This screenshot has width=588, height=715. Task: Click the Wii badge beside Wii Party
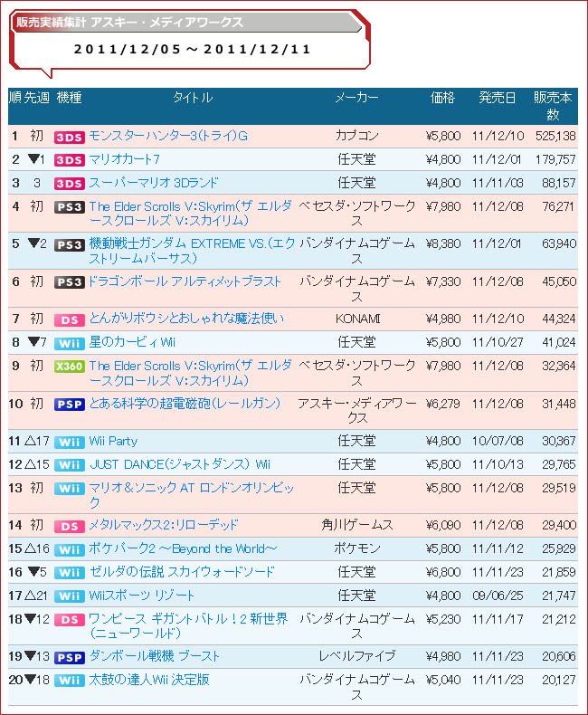(70, 442)
